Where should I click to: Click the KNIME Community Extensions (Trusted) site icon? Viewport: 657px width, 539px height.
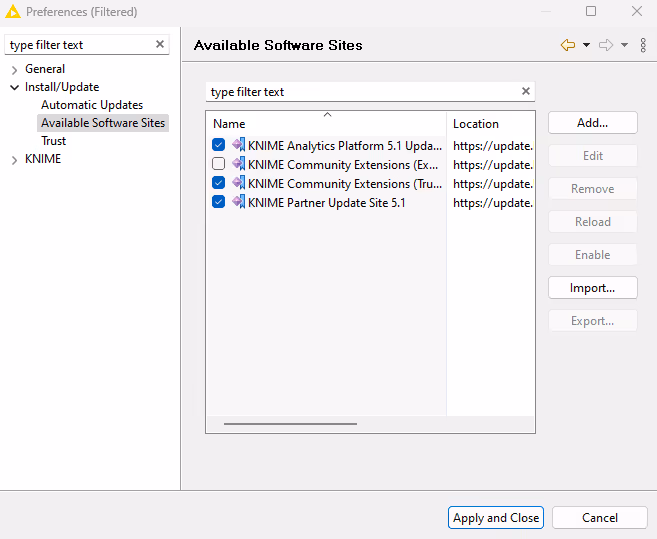(238, 183)
